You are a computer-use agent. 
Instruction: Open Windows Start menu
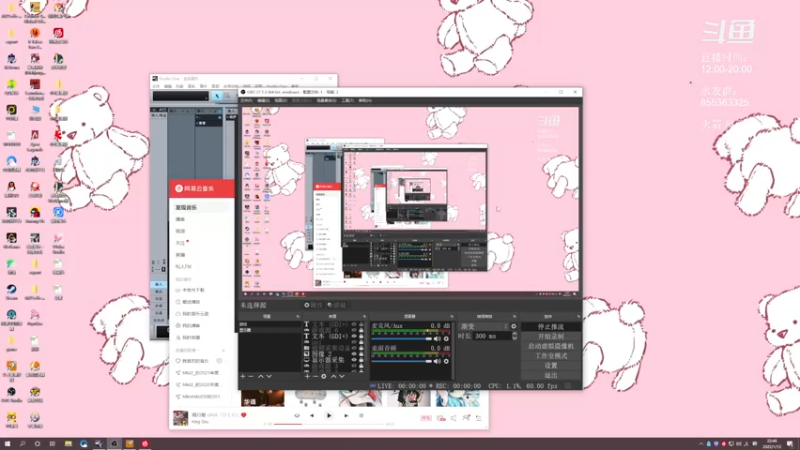point(7,444)
